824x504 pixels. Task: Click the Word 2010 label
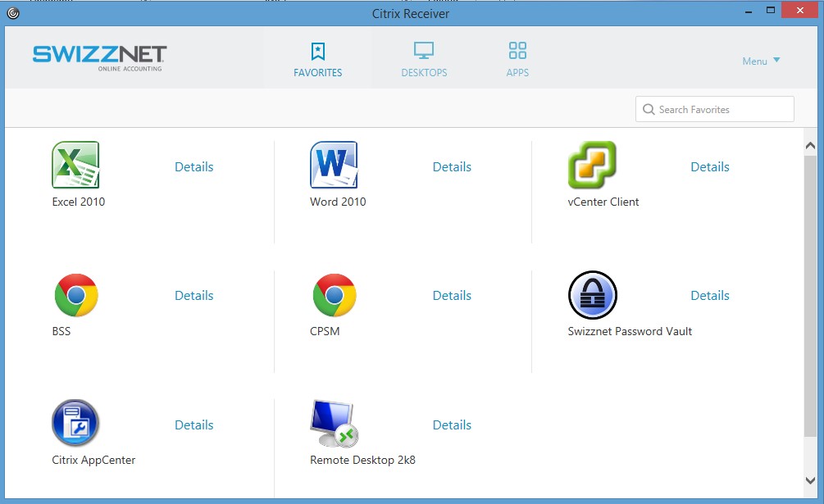pos(338,202)
